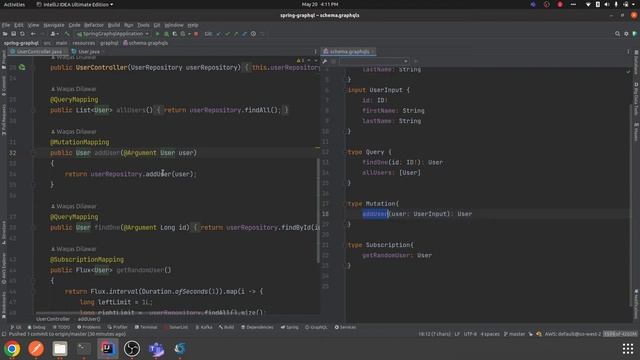Open the Refactor menu
This screenshot has width=640, height=360.
pos(94,25)
